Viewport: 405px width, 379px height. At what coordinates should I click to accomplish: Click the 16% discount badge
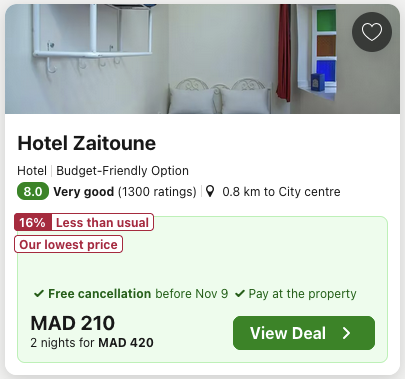click(33, 222)
